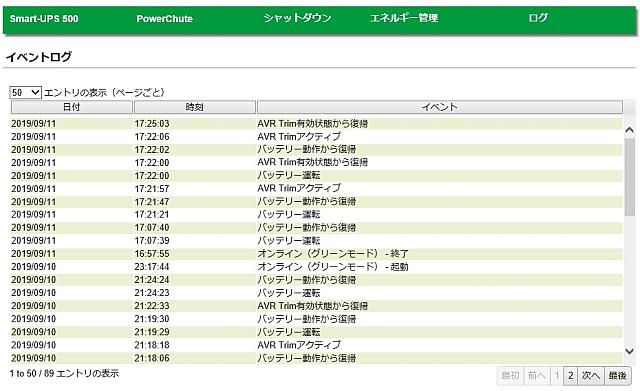
Task: Open the ログ menu
Action: click(538, 18)
